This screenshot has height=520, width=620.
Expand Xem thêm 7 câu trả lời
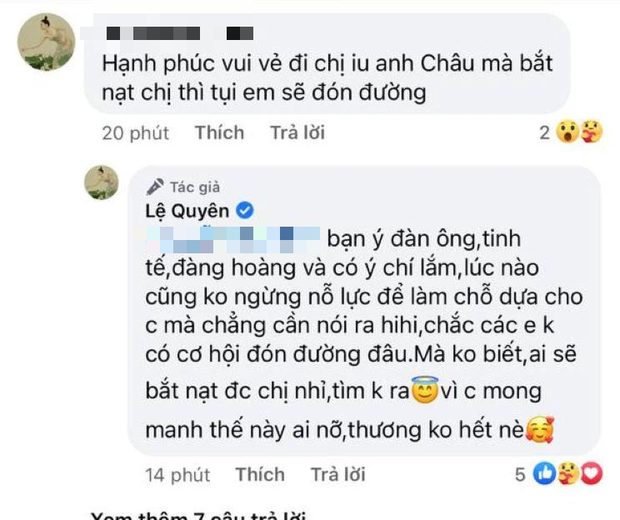point(198,515)
